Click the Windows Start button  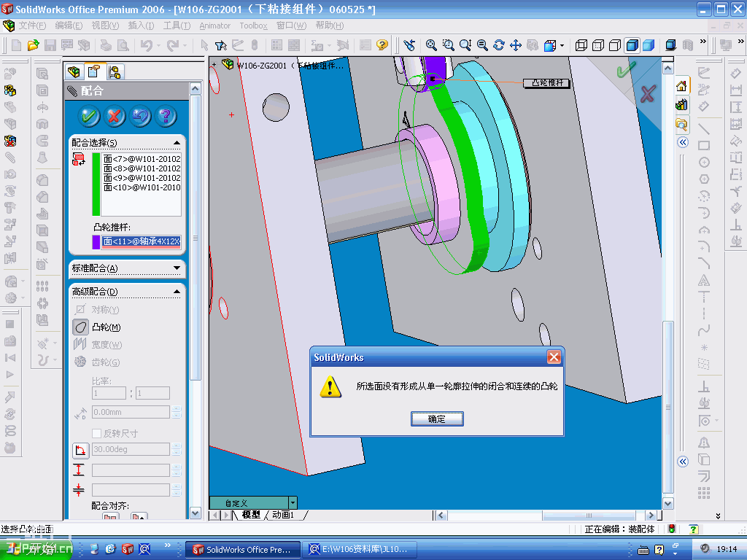click(x=37, y=549)
